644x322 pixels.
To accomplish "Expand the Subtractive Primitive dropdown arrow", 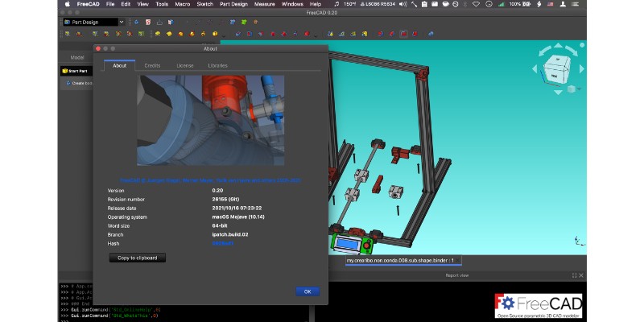I will tap(316, 35).
